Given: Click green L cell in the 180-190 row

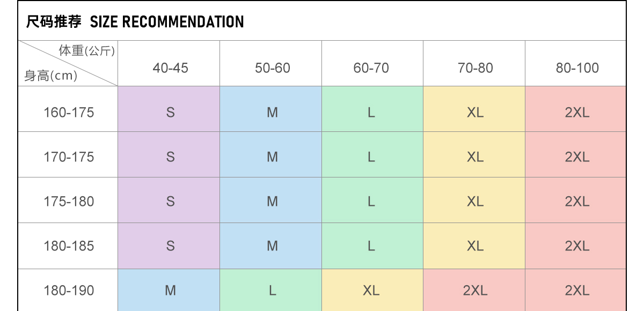Looking at the screenshot, I should (x=272, y=291).
